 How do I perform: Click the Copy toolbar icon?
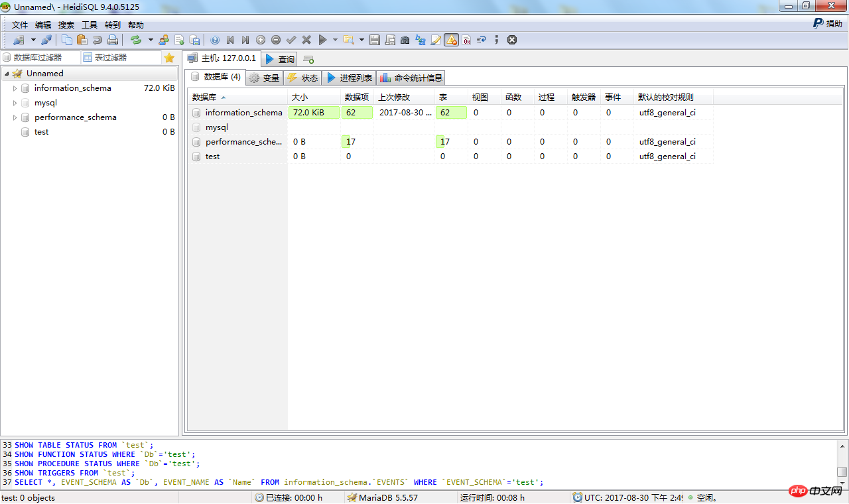67,40
